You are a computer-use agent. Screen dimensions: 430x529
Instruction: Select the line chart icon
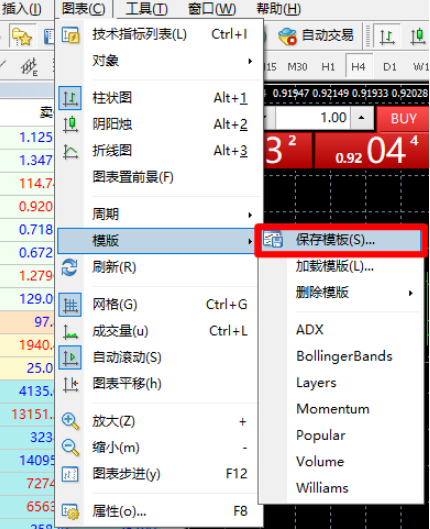point(70,151)
